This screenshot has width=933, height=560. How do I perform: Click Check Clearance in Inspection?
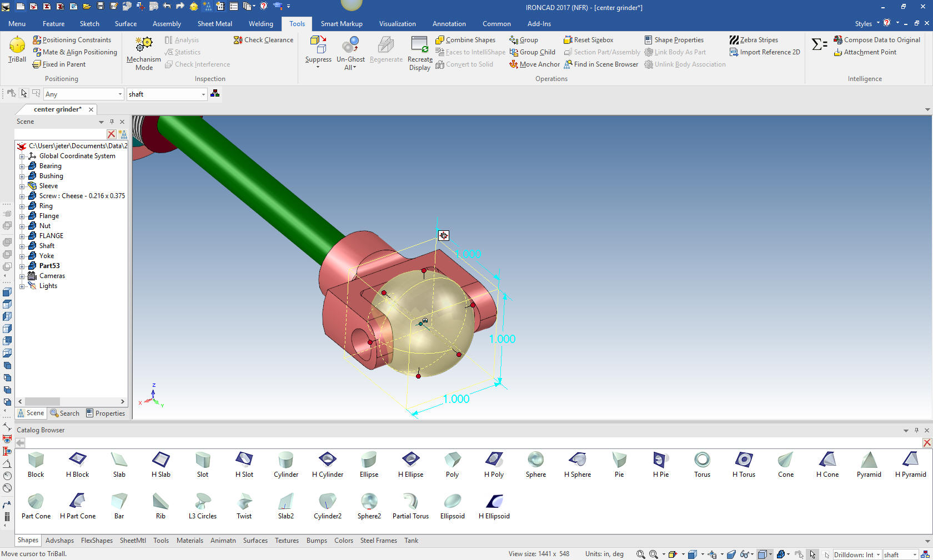pyautogui.click(x=263, y=40)
